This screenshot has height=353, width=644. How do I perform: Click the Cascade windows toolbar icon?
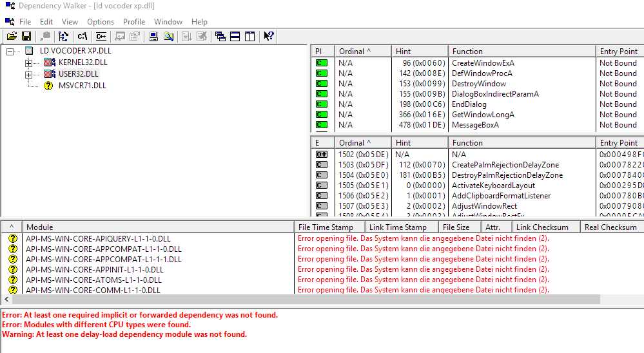(x=220, y=37)
